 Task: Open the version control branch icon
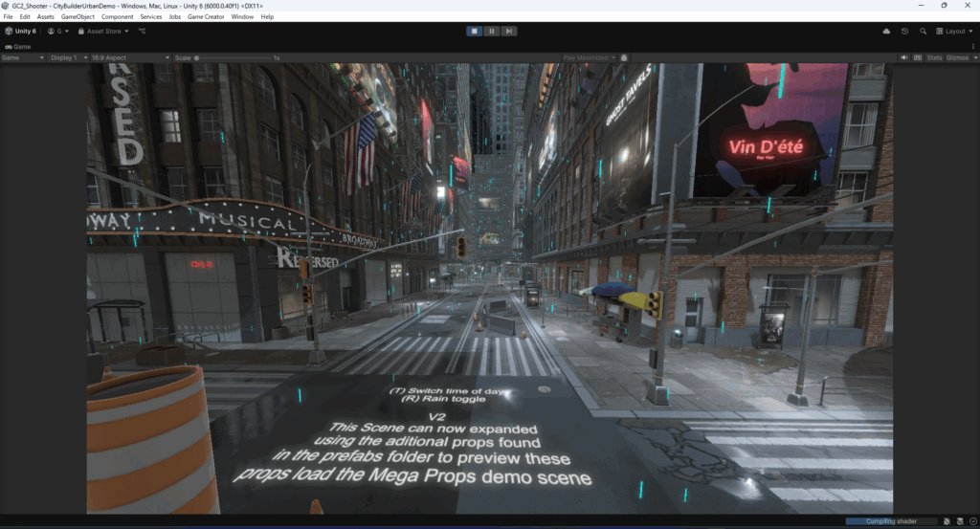[142, 31]
